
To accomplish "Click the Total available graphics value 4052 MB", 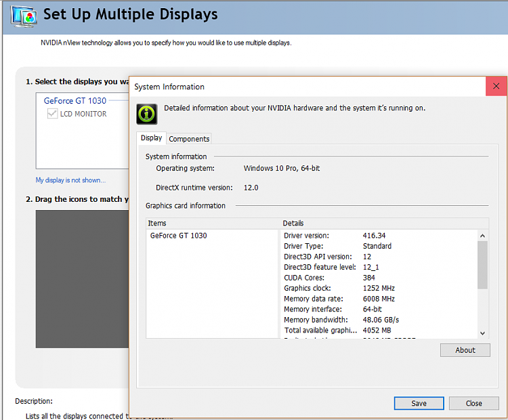I will click(377, 330).
